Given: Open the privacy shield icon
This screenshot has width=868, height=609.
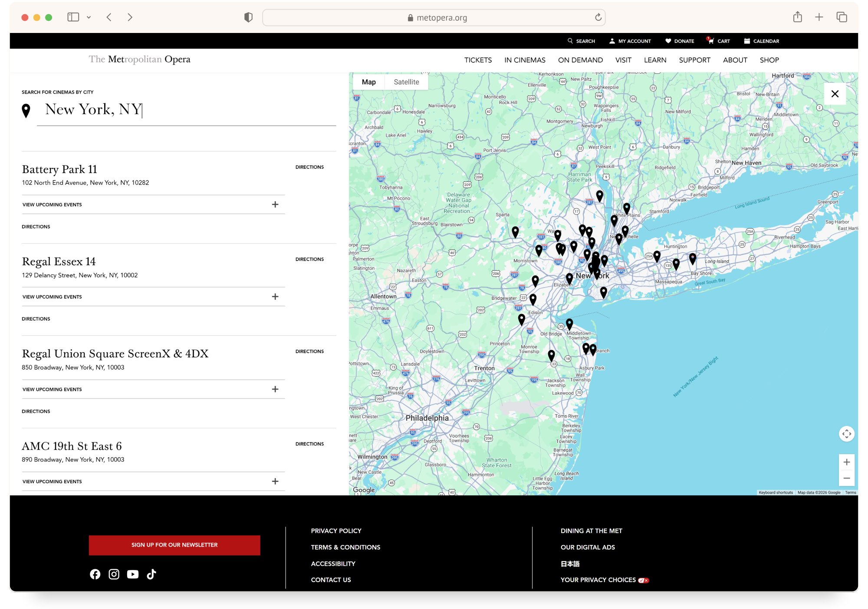Looking at the screenshot, I should [248, 17].
